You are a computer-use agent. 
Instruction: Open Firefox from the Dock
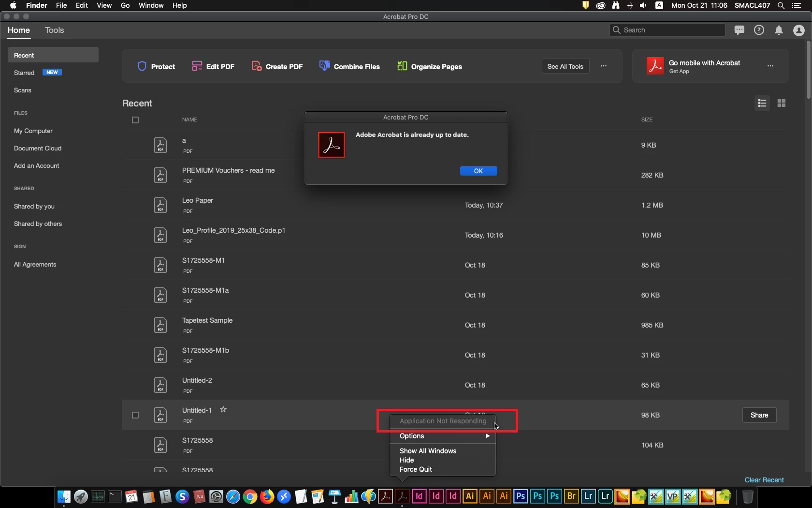click(x=267, y=496)
